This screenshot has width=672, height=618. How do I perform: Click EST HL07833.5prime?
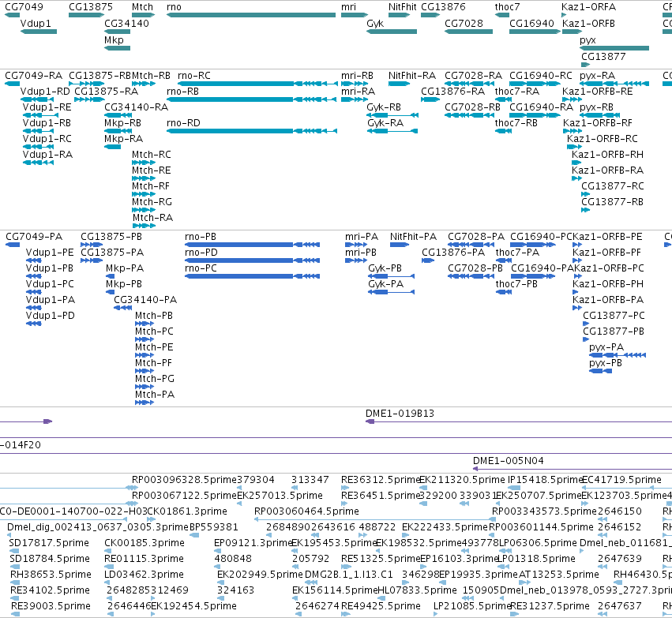tap(417, 590)
